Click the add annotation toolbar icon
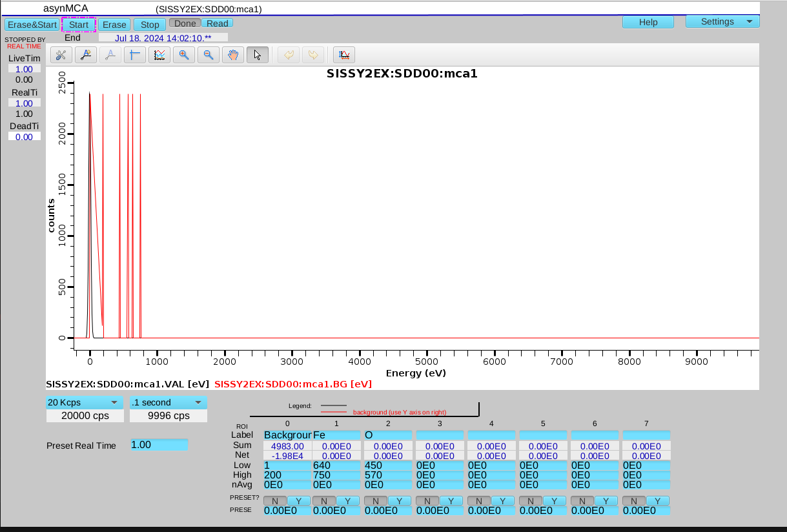This screenshot has height=532, width=787. pyautogui.click(x=85, y=55)
